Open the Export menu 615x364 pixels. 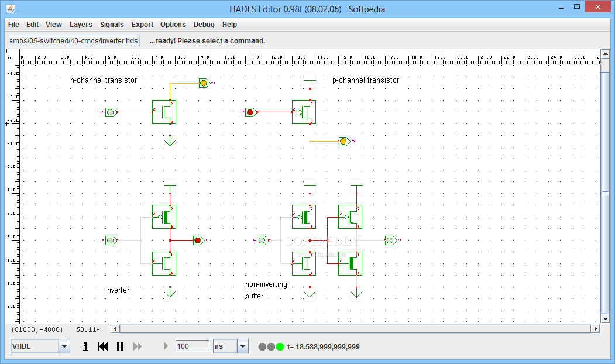pos(142,25)
